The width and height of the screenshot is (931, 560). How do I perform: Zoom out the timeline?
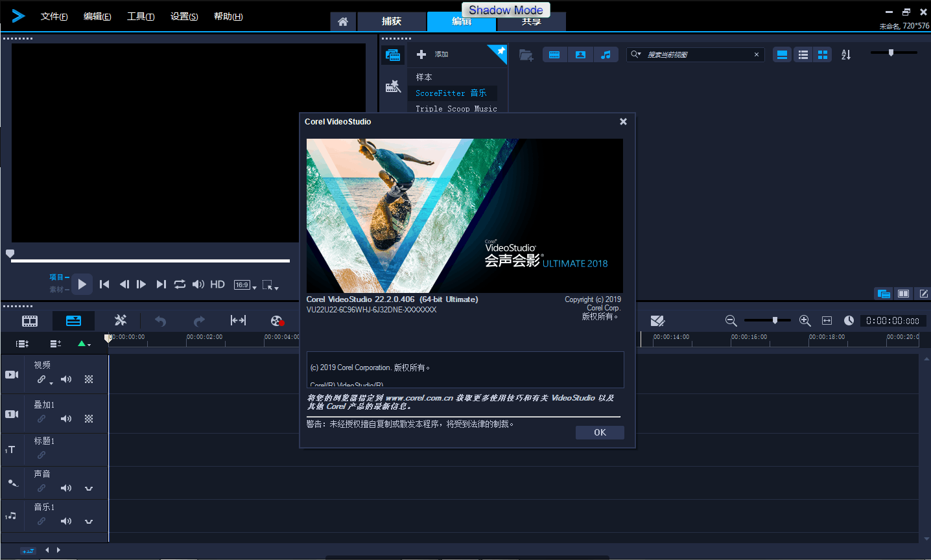pos(731,321)
